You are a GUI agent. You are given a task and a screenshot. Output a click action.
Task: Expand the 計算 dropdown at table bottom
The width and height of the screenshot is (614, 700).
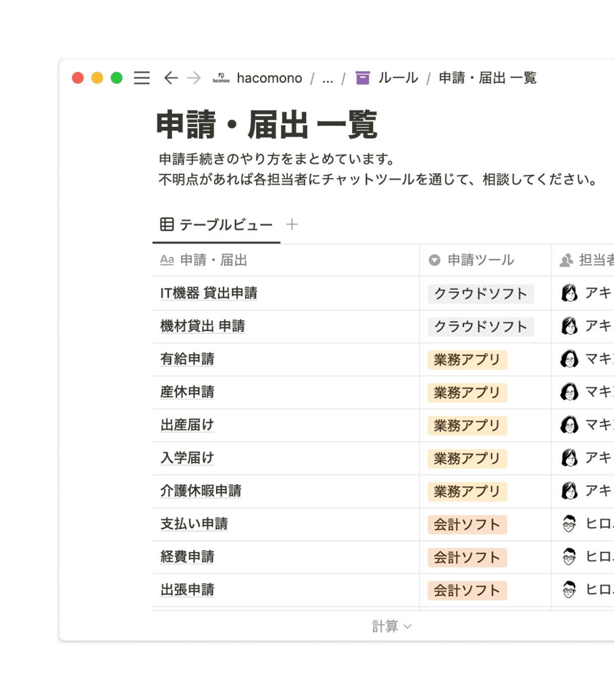click(x=392, y=626)
